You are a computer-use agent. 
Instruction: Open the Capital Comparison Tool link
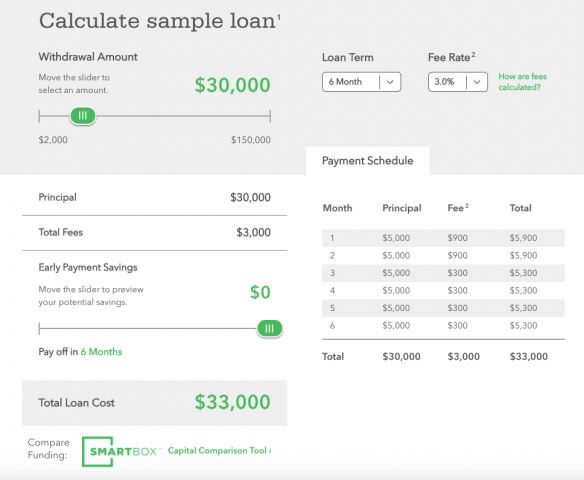[219, 451]
